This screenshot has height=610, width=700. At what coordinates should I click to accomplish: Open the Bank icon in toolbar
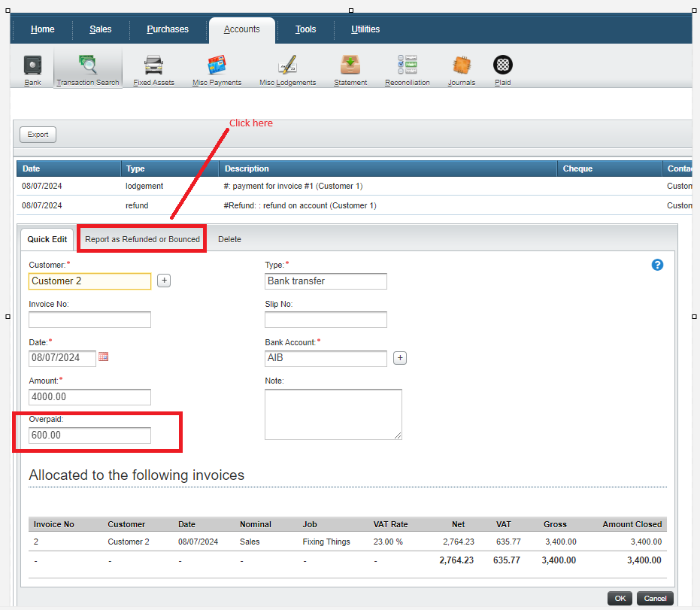click(x=32, y=65)
